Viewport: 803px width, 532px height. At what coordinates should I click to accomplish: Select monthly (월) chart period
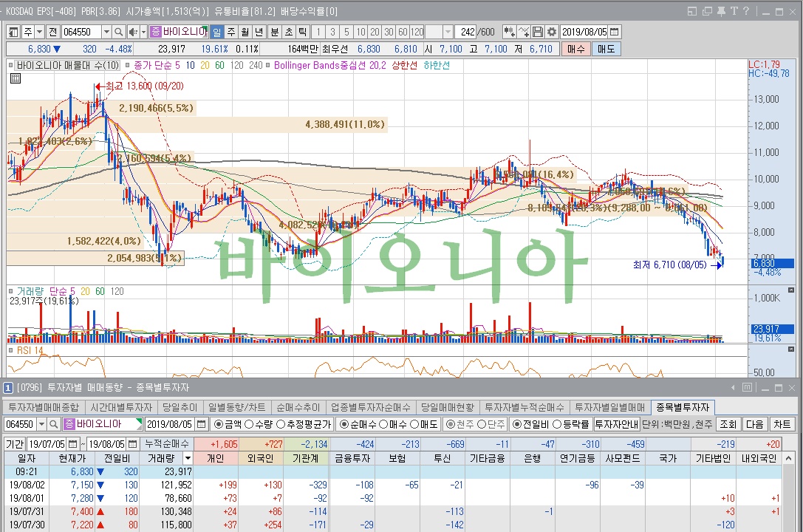tap(245, 32)
